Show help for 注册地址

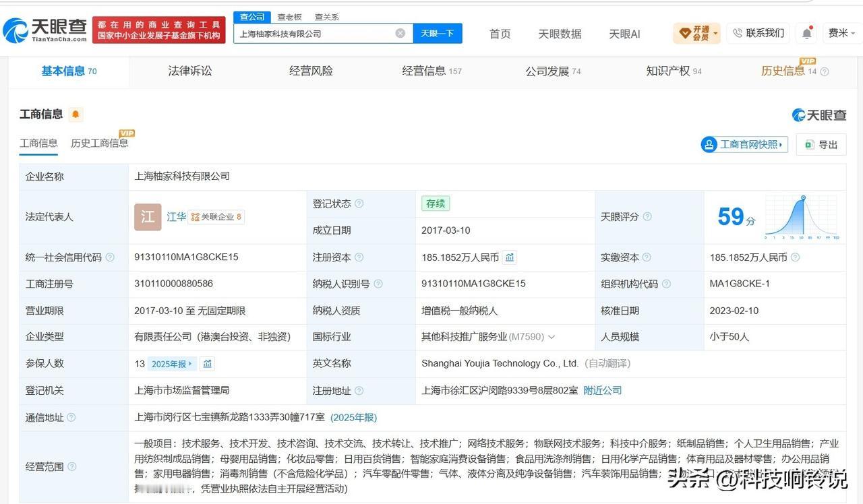coord(359,391)
